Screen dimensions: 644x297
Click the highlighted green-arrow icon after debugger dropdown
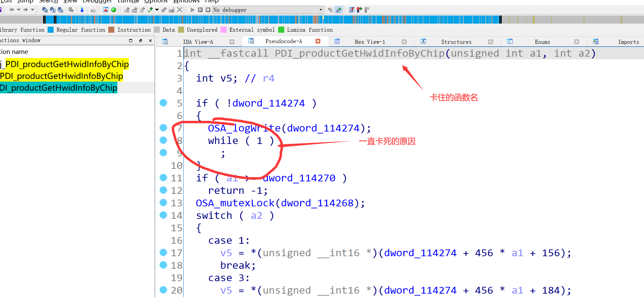pyautogui.click(x=339, y=10)
